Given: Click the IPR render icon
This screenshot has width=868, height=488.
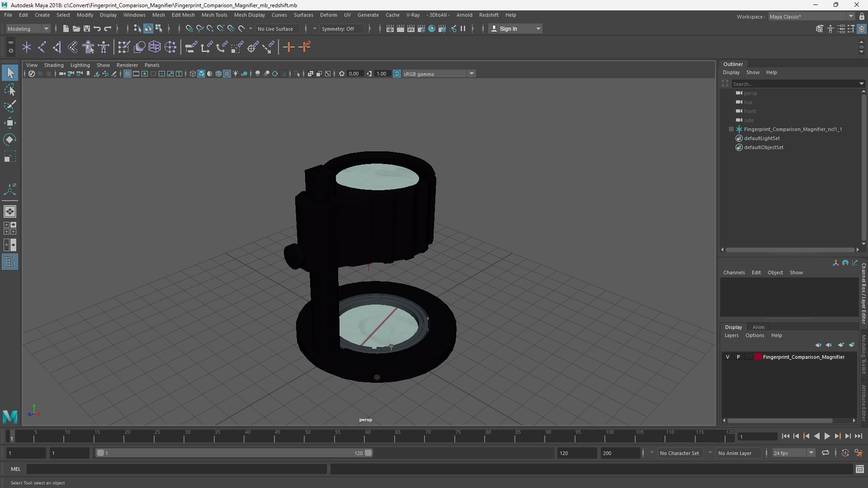Looking at the screenshot, I should (411, 28).
